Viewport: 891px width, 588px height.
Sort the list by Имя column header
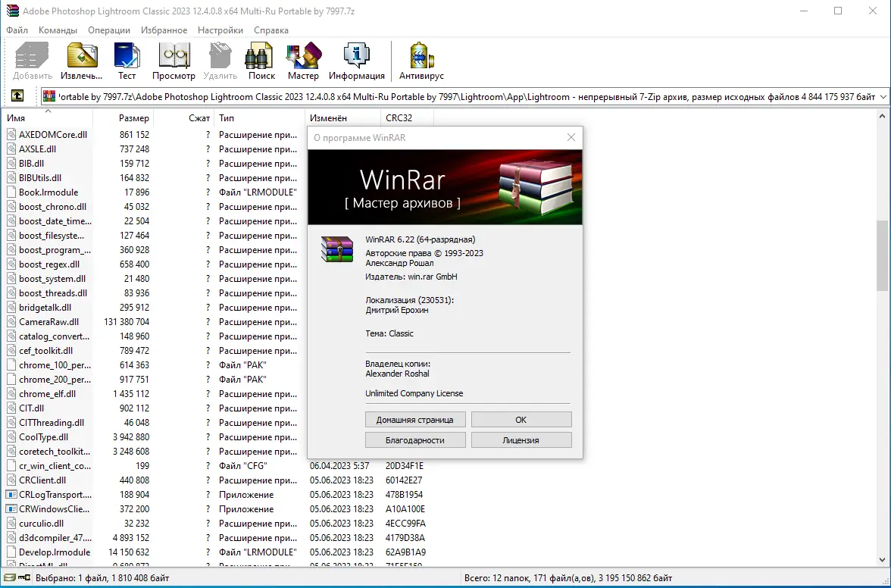click(x=48, y=118)
